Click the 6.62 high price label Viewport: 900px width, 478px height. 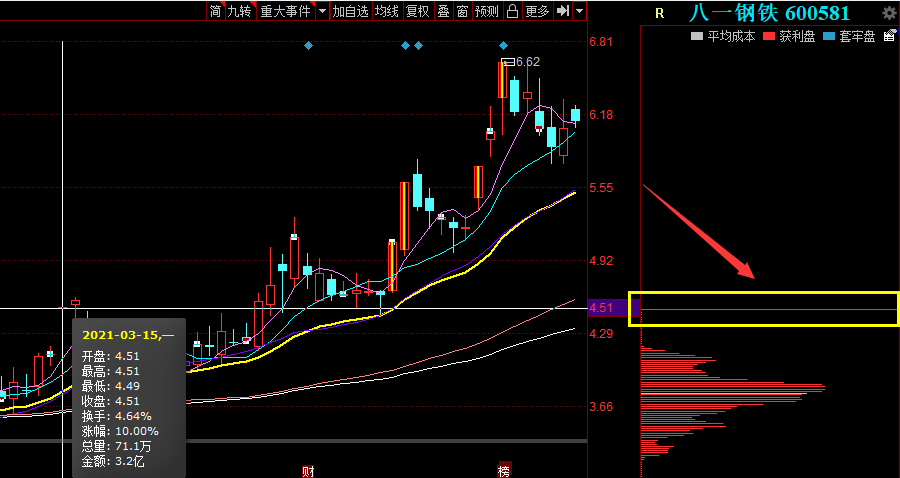(x=528, y=62)
